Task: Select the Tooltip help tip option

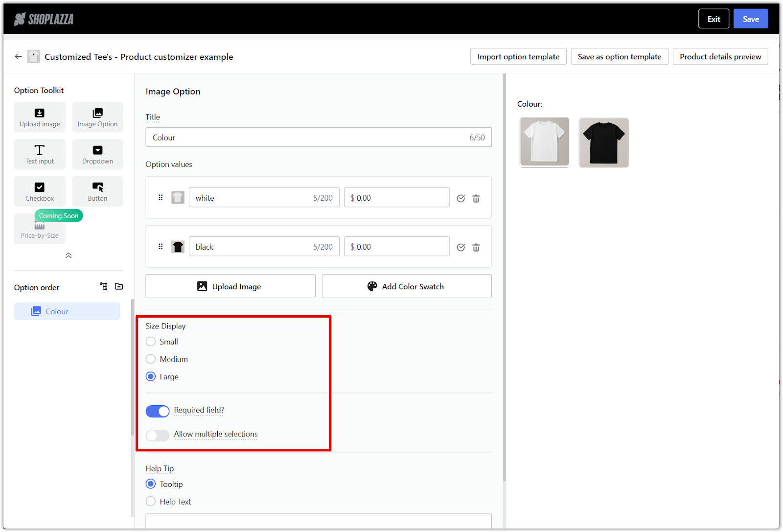Action: pos(151,484)
